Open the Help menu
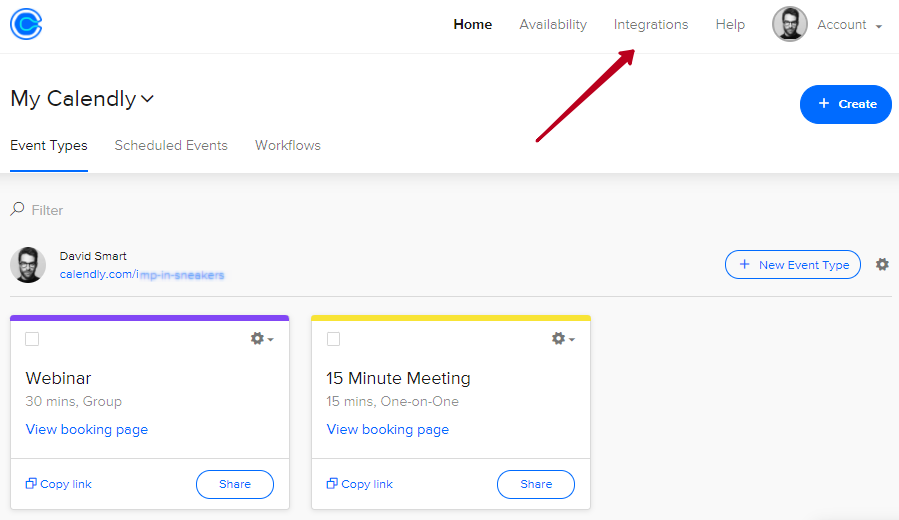This screenshot has height=520, width=899. pyautogui.click(x=730, y=25)
